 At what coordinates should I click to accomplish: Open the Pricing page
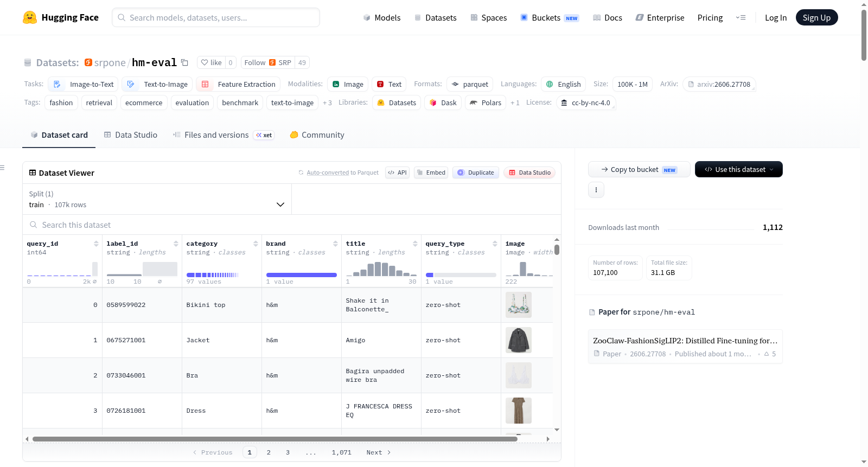(x=710, y=17)
